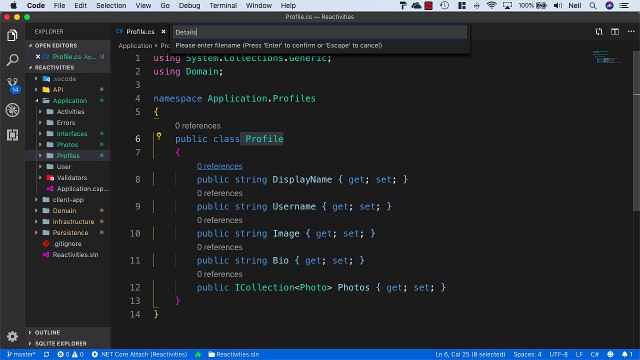Image resolution: width=640 pixels, height=360 pixels.
Task: Click the filename input field containing Details
Action: (320, 32)
